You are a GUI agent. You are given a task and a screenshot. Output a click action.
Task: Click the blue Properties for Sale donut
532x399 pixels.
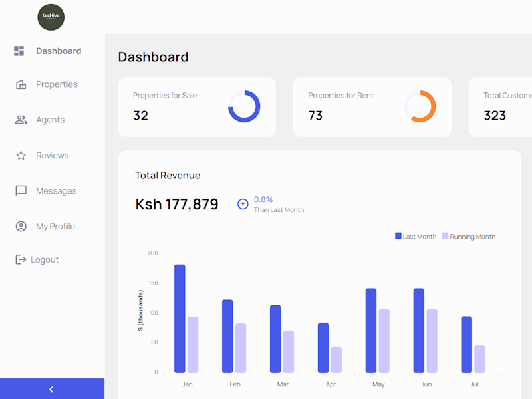[x=244, y=106]
